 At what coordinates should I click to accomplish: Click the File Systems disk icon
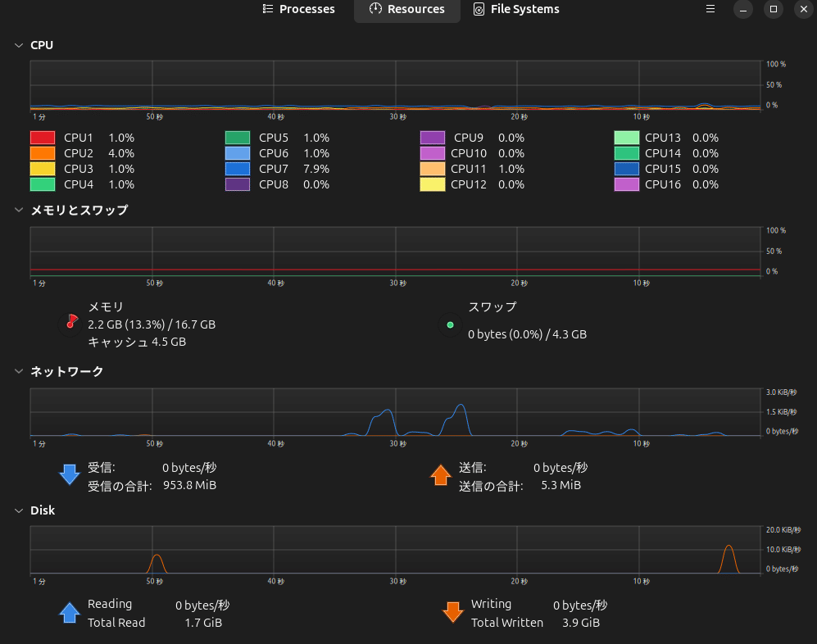479,9
